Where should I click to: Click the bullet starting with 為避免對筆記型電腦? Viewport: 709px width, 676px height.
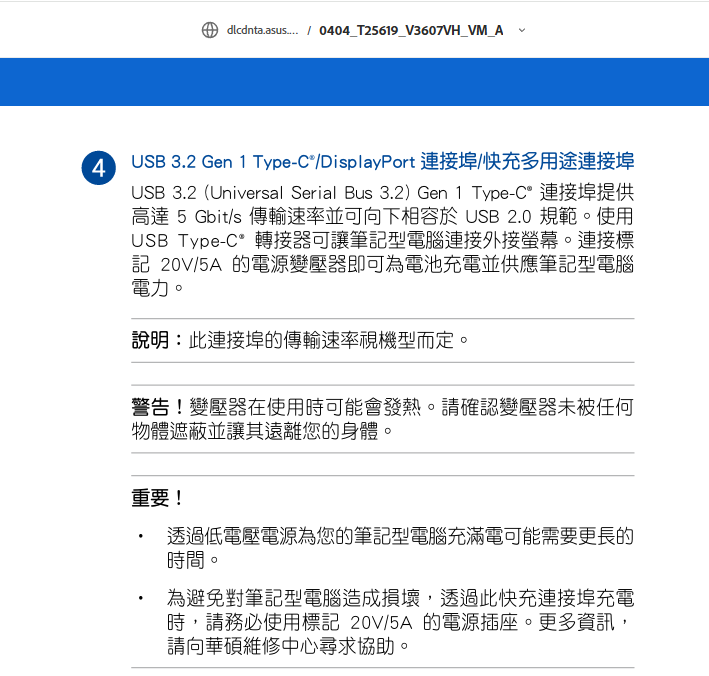click(400, 622)
